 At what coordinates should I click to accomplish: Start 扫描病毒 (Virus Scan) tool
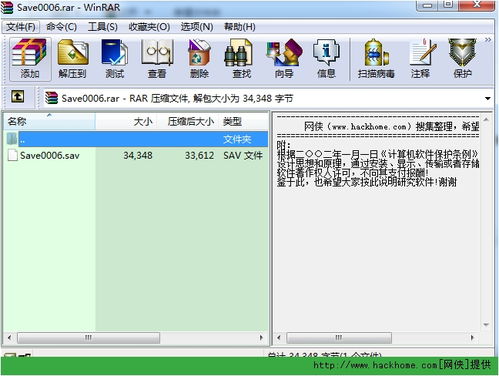[x=376, y=59]
